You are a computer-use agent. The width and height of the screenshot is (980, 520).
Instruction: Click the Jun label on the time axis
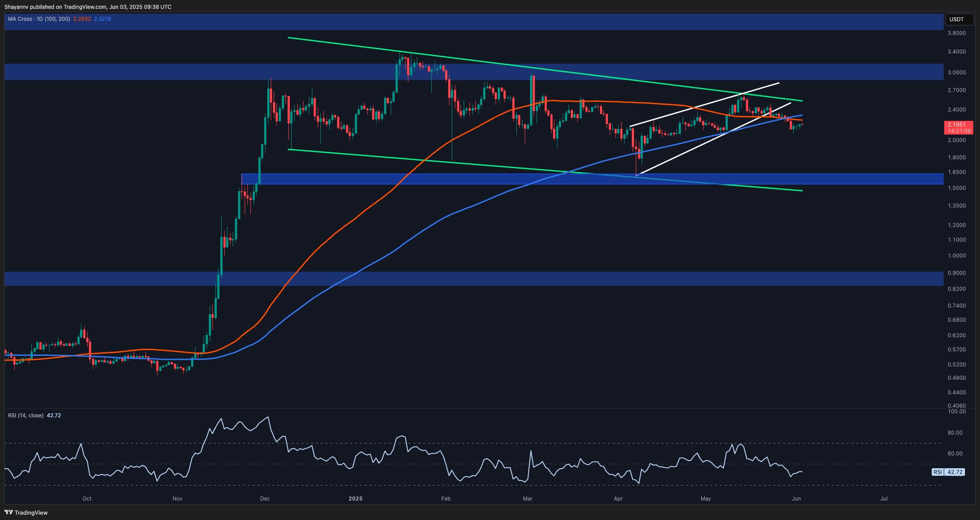796,499
